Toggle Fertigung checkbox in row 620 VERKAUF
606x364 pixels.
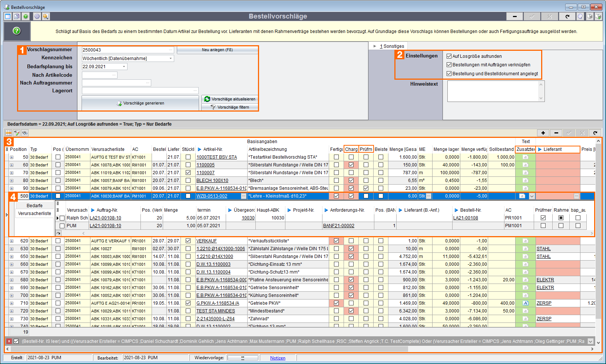pyautogui.click(x=336, y=241)
